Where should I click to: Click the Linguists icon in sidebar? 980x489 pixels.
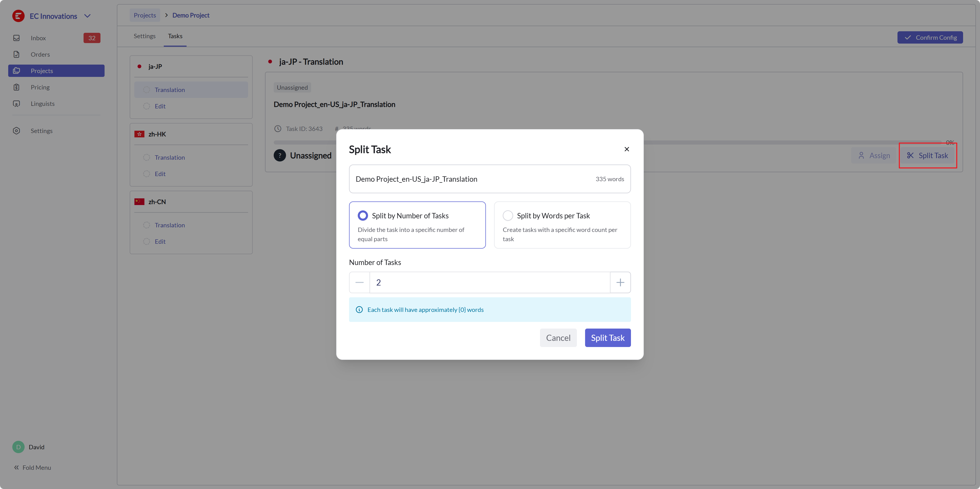pos(17,103)
